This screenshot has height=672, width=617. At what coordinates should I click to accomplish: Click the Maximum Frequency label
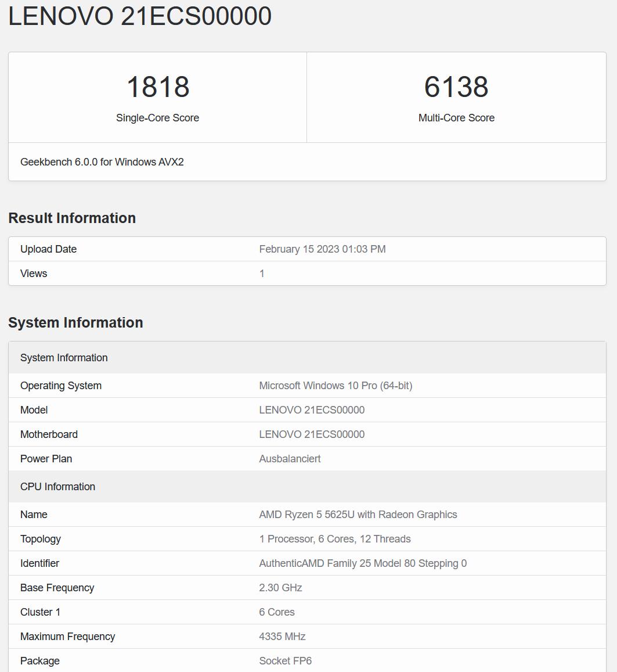(68, 637)
